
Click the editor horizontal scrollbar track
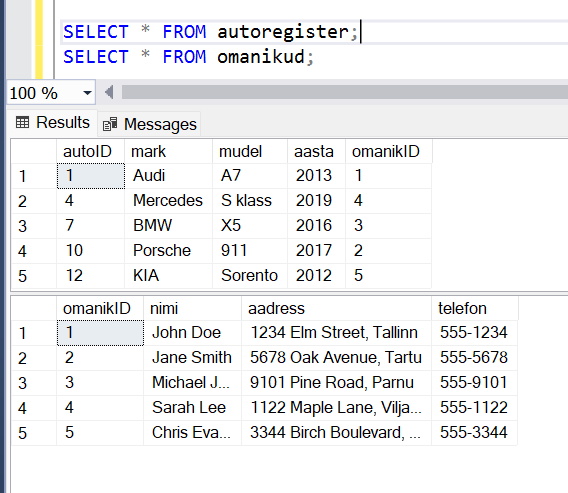(x=344, y=92)
